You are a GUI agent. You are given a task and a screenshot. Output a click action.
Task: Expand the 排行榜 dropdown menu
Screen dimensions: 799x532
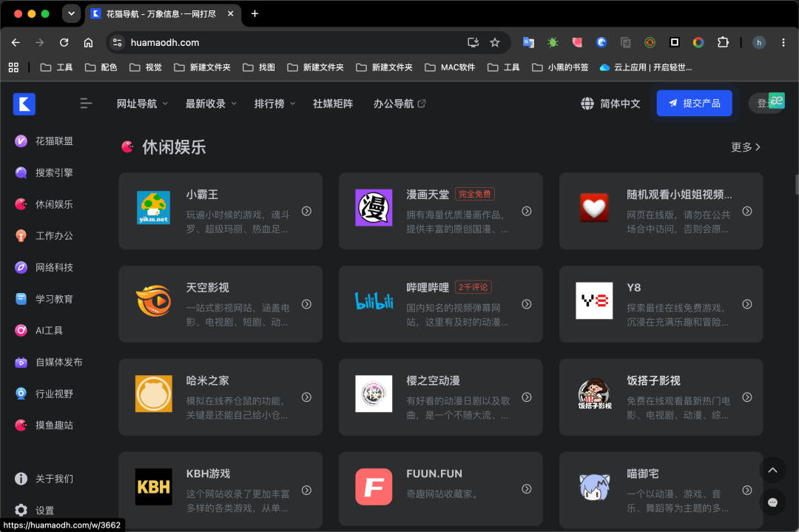[274, 104]
